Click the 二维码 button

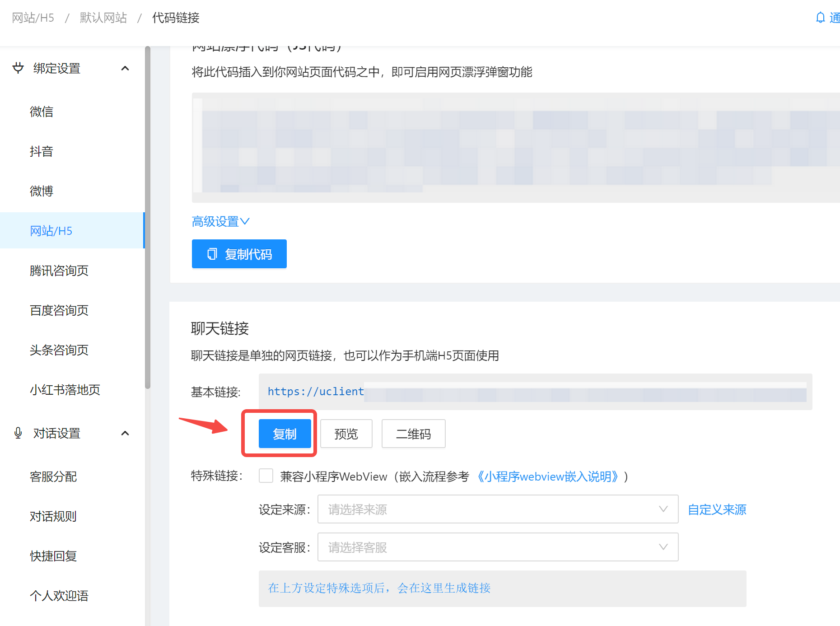(x=413, y=434)
